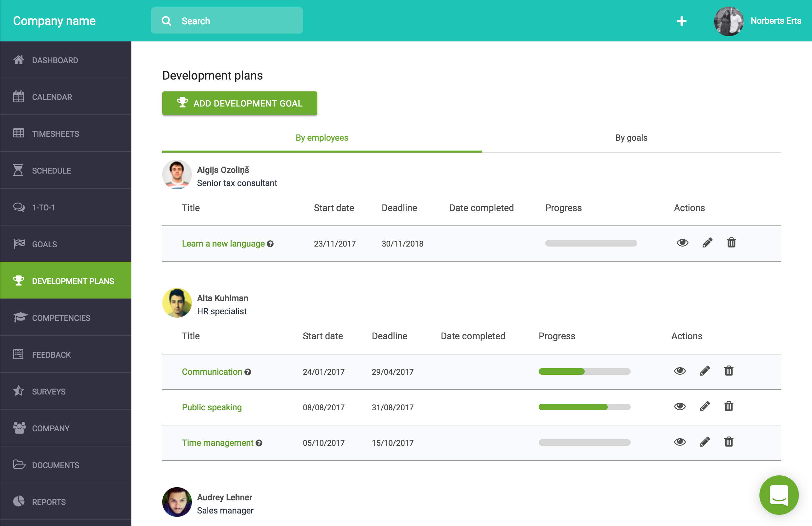Select Development Plans in sidebar

[65, 281]
